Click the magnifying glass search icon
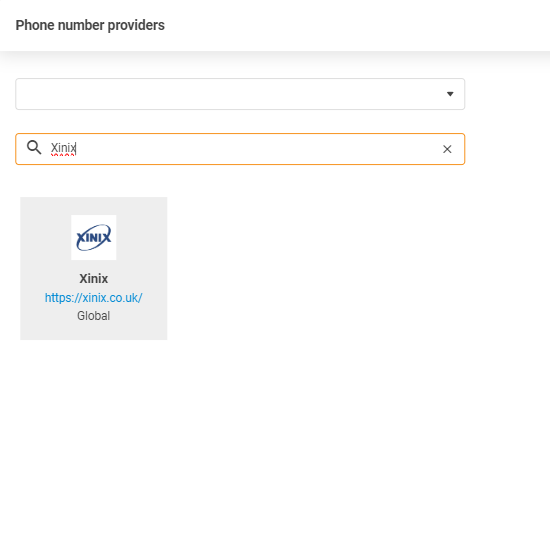The height and width of the screenshot is (550, 550). pos(34,147)
